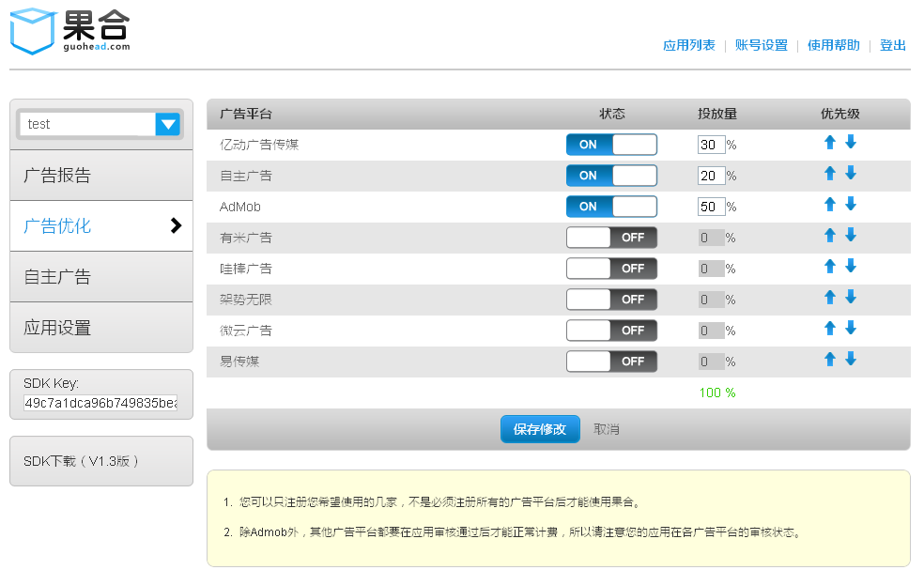This screenshot has width=924, height=570.
Task: Open 应用设置 sidebar menu
Action: coord(101,327)
